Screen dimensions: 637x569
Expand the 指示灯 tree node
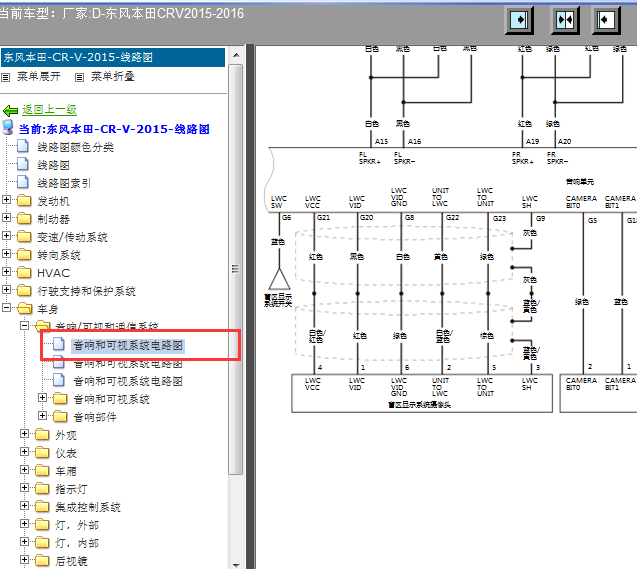(x=24, y=487)
